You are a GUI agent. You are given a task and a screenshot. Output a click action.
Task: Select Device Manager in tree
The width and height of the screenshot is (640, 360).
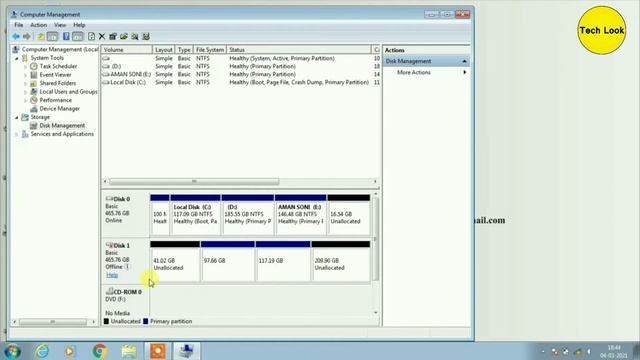point(60,109)
